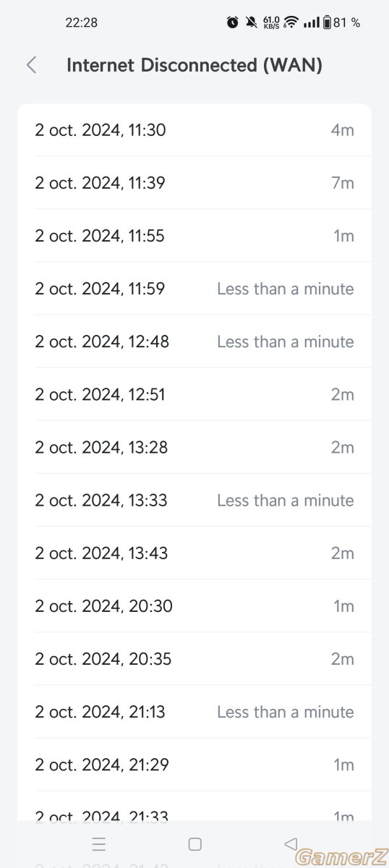Image resolution: width=389 pixels, height=868 pixels.
Task: Select the 21:13 disconnect event row
Action: 194,712
